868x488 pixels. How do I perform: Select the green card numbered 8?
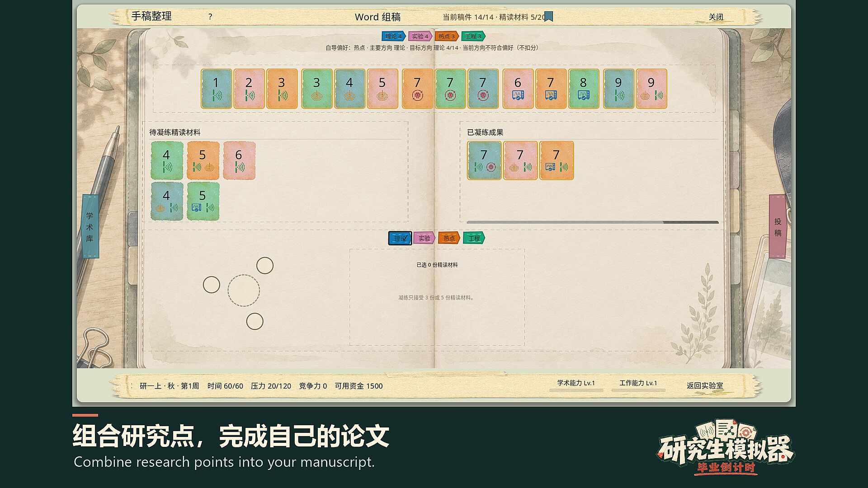coord(584,89)
